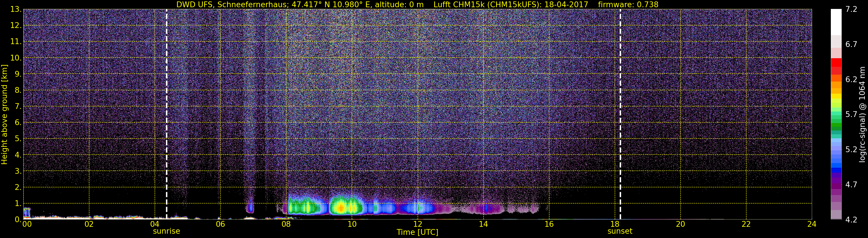Image resolution: width=868 pixels, height=238 pixels.
Task: Click the '4.2' colorbar tick label
Action: coord(851,220)
